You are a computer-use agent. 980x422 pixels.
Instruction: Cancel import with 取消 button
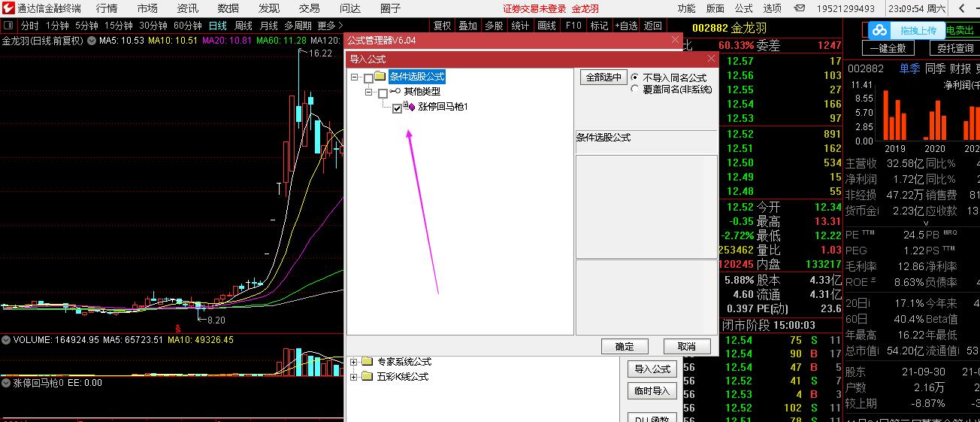(x=687, y=347)
